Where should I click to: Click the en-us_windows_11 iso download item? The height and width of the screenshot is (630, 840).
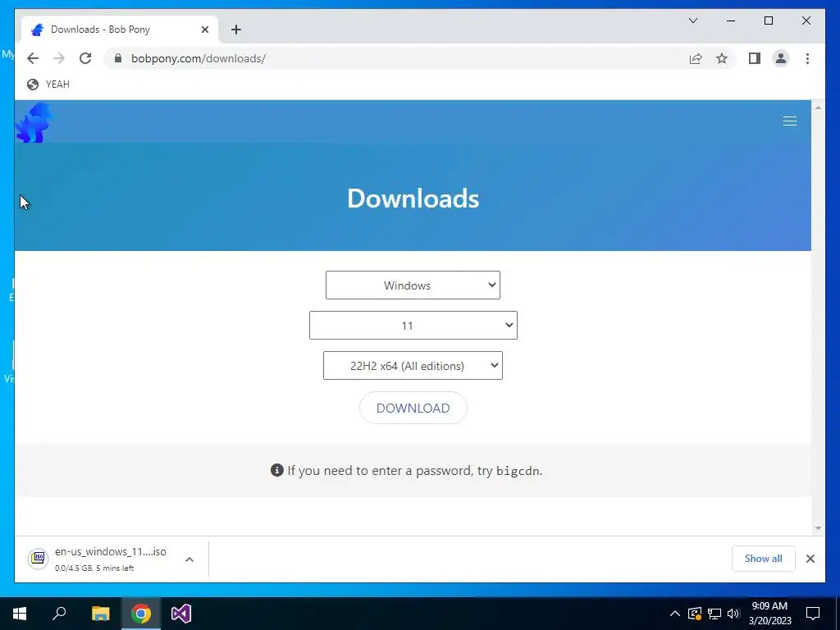[x=111, y=559]
